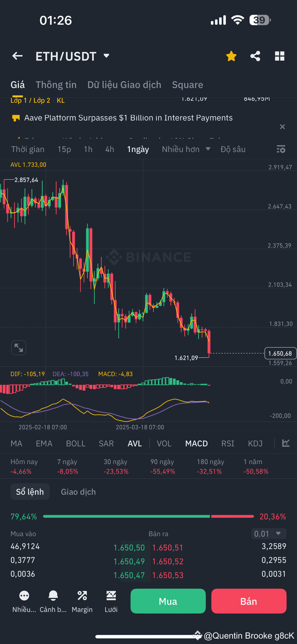Tap bid price 1.650,47

[129, 575]
